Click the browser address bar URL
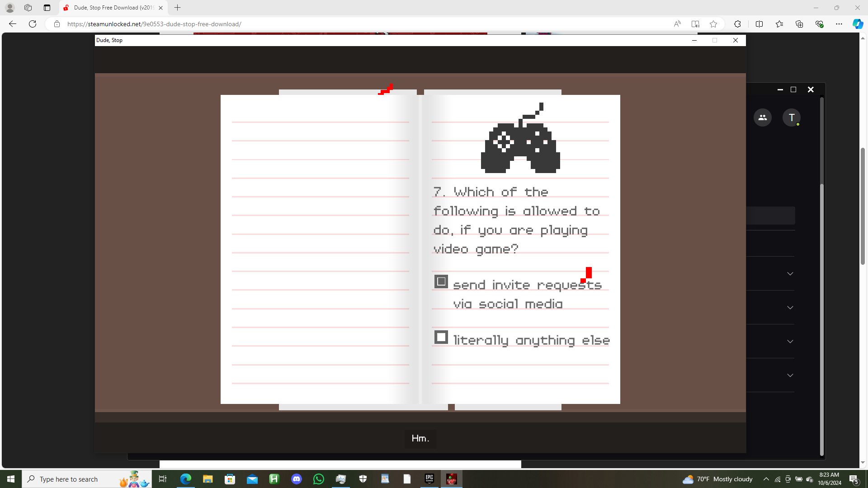This screenshot has width=868, height=488. point(154,24)
